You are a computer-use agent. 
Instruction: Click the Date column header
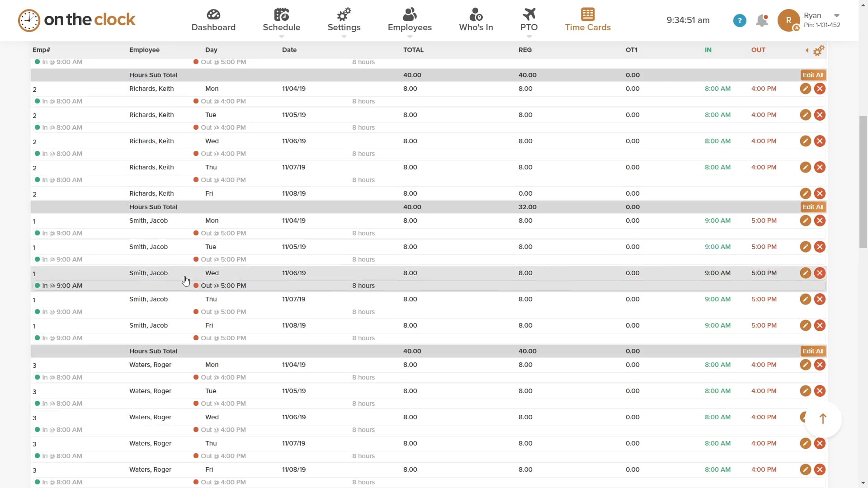(x=289, y=50)
